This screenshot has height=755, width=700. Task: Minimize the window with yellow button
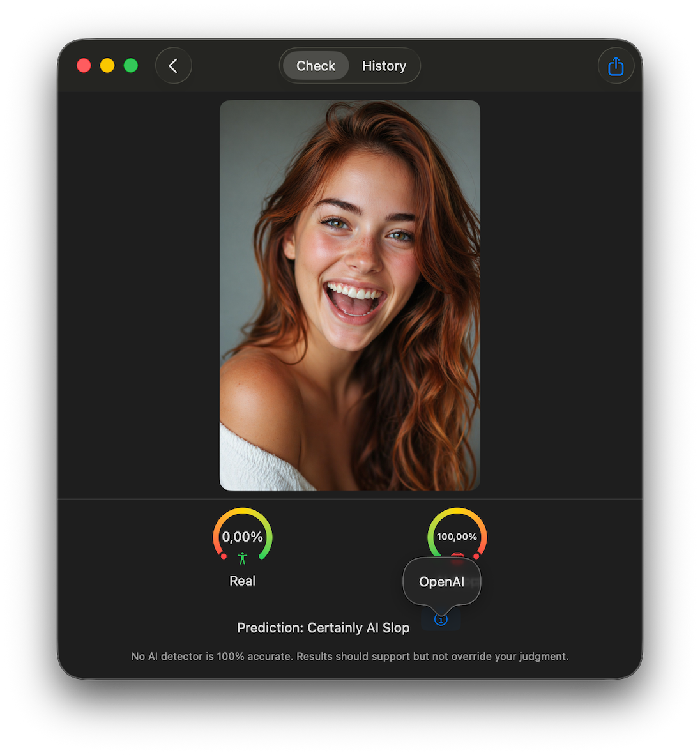pos(107,66)
